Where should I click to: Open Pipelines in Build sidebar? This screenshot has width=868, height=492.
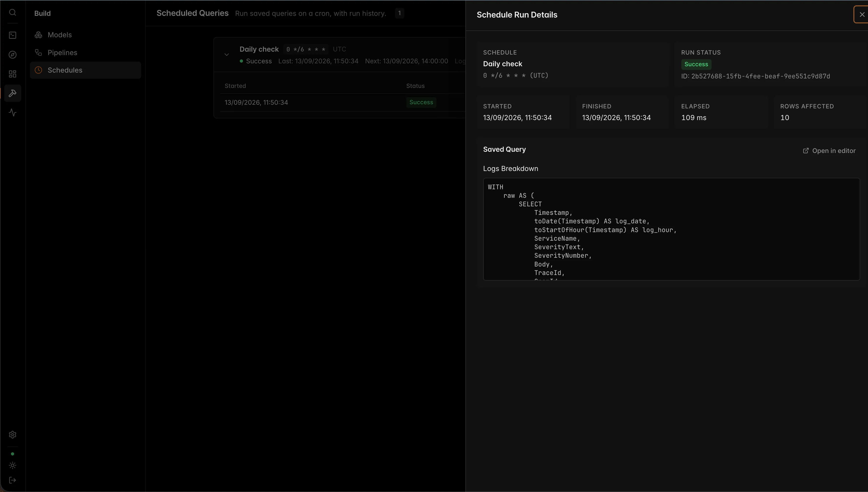point(86,52)
